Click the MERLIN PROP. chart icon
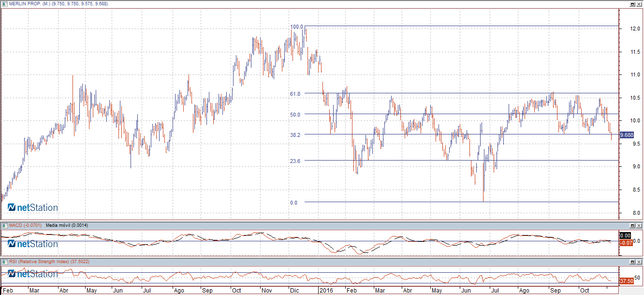Image resolution: width=644 pixels, height=295 pixels. coord(4,3)
